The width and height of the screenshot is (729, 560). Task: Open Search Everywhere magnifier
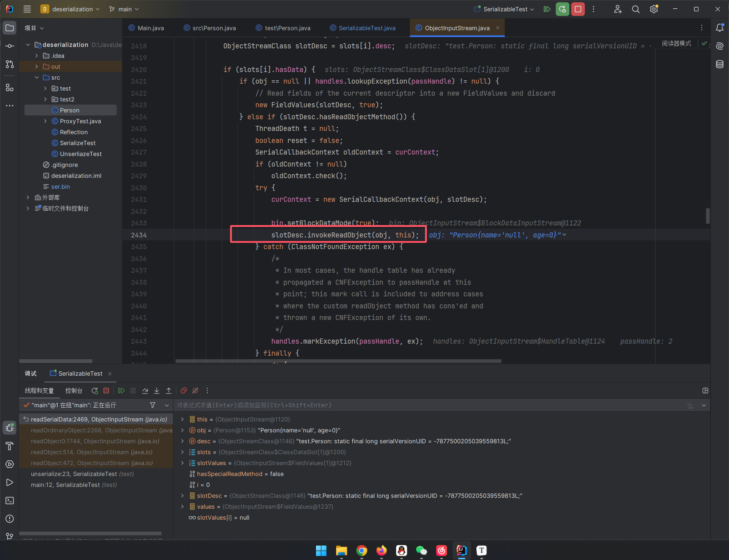(636, 9)
